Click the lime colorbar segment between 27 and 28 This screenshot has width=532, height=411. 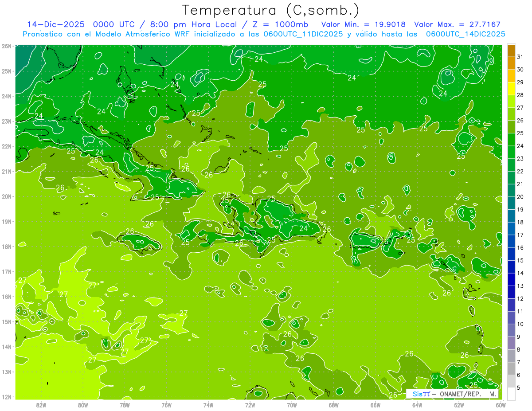pyautogui.click(x=511, y=102)
